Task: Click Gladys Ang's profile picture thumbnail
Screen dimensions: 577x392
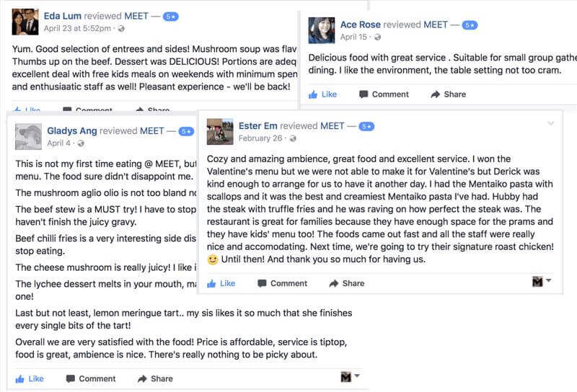Action: pyautogui.click(x=28, y=136)
